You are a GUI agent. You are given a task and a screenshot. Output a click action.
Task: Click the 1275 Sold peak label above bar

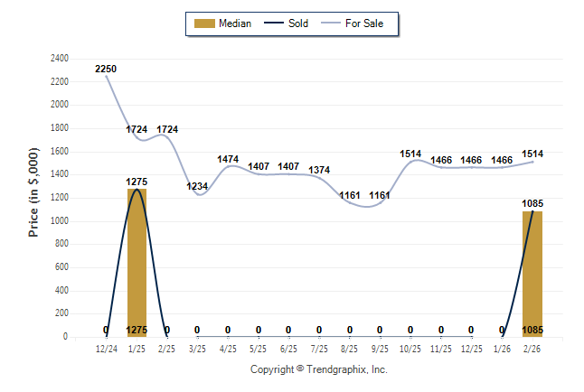pos(137,182)
